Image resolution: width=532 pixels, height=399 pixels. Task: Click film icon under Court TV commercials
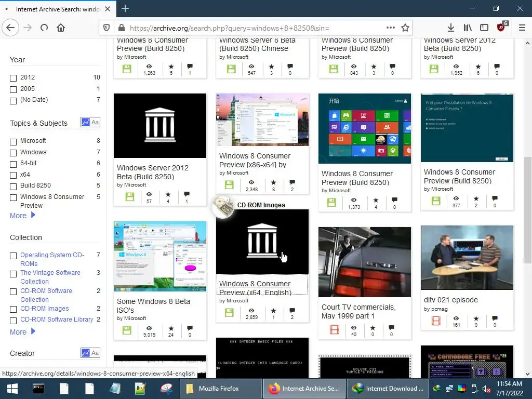pyautogui.click(x=335, y=329)
